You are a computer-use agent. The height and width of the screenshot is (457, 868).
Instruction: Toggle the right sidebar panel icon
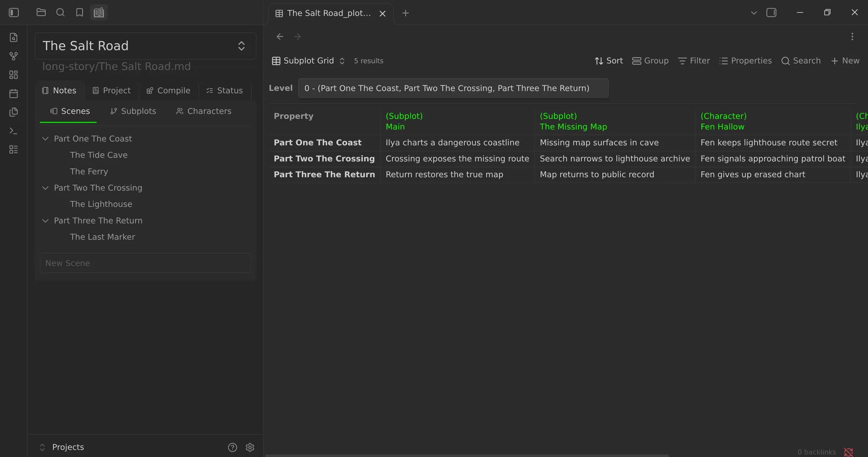point(771,13)
